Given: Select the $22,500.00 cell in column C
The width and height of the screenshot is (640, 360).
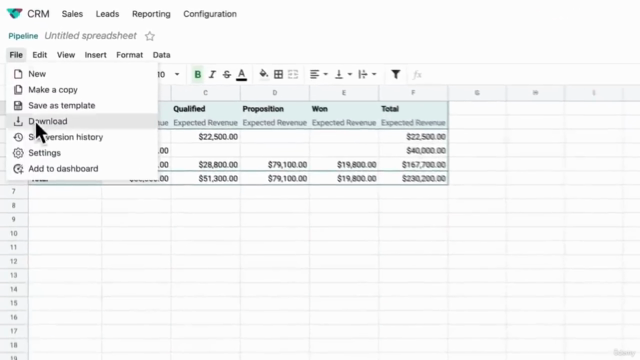Looking at the screenshot, I should tap(206, 137).
